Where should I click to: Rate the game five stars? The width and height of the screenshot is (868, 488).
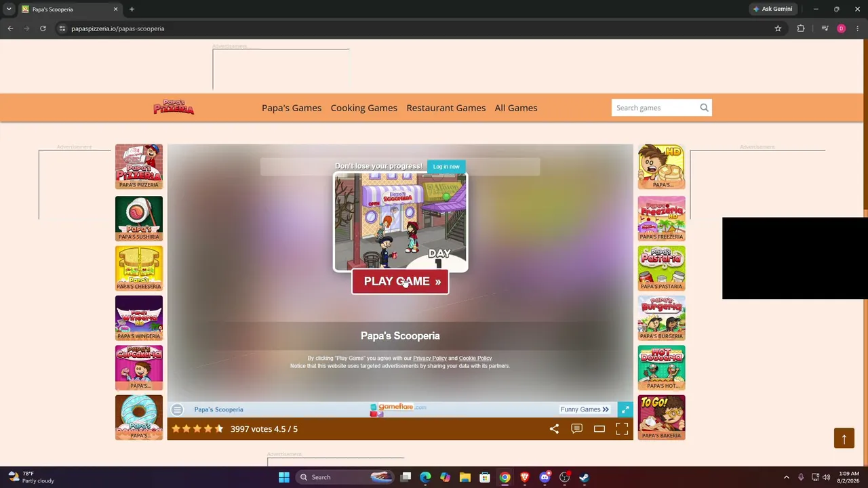219,428
